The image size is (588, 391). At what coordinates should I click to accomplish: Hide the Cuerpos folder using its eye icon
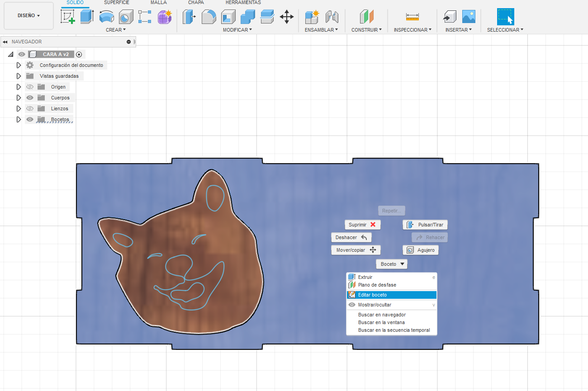pyautogui.click(x=30, y=98)
